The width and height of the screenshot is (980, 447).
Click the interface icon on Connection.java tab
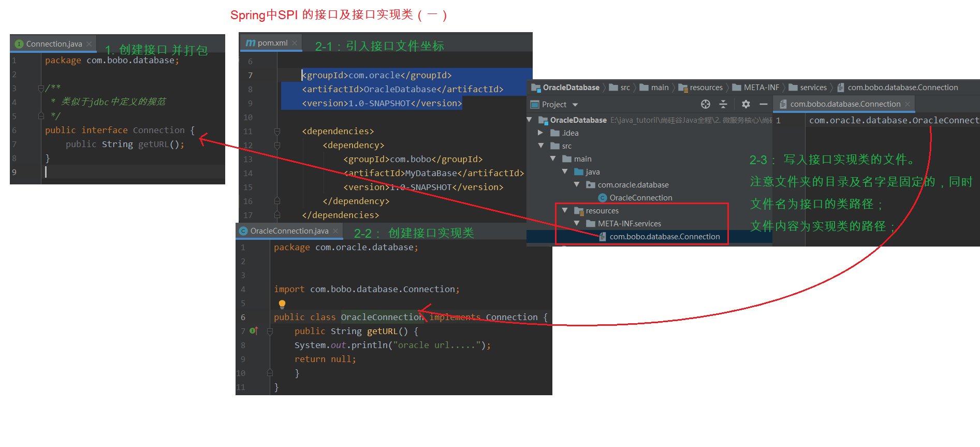(x=19, y=44)
